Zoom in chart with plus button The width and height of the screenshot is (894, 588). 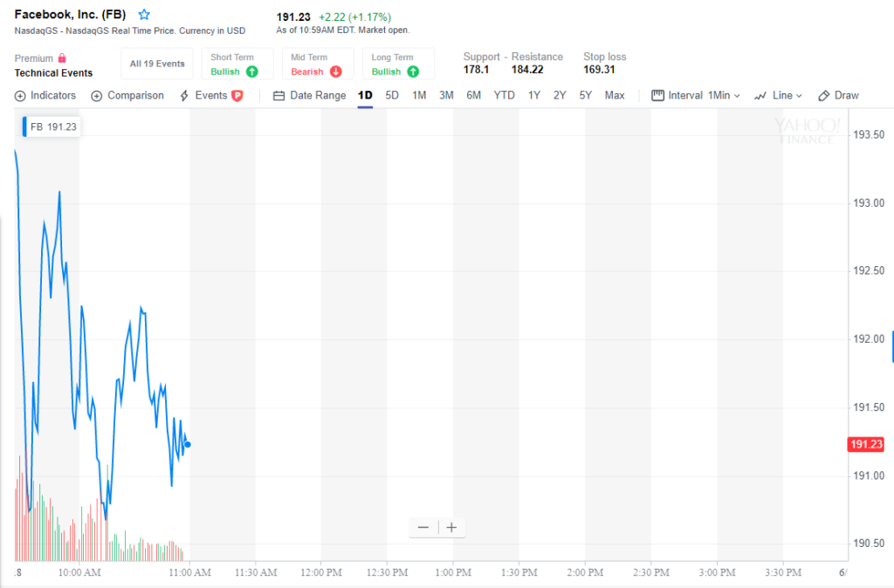coord(451,527)
